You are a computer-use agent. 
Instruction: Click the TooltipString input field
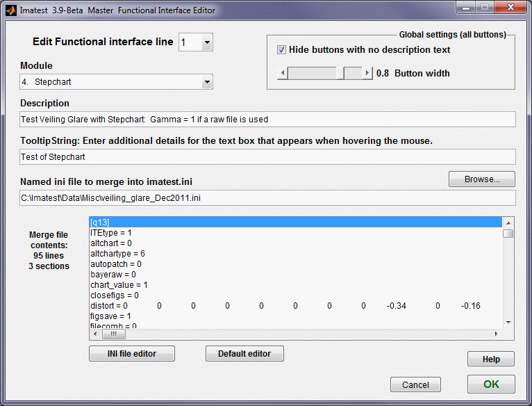267,156
